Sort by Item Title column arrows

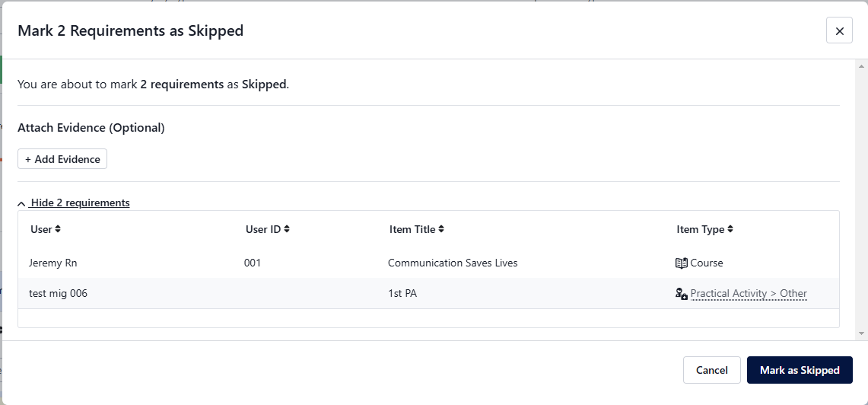pyautogui.click(x=441, y=229)
